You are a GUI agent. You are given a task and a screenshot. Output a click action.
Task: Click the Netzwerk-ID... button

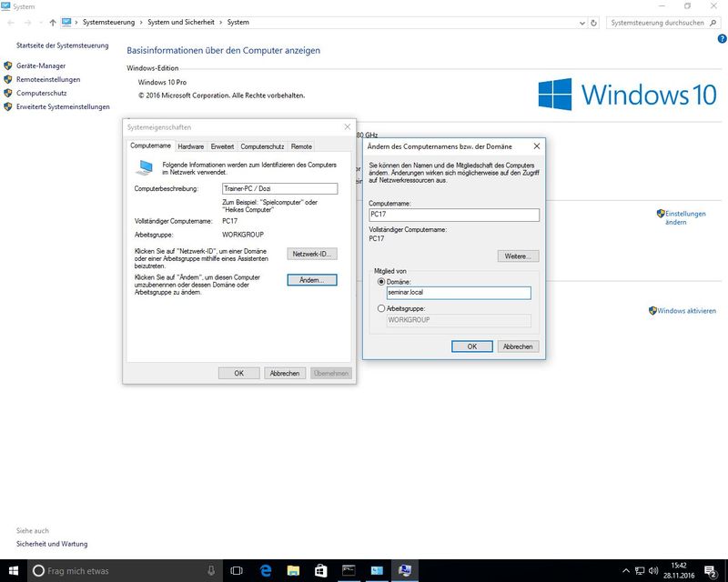[x=312, y=254]
